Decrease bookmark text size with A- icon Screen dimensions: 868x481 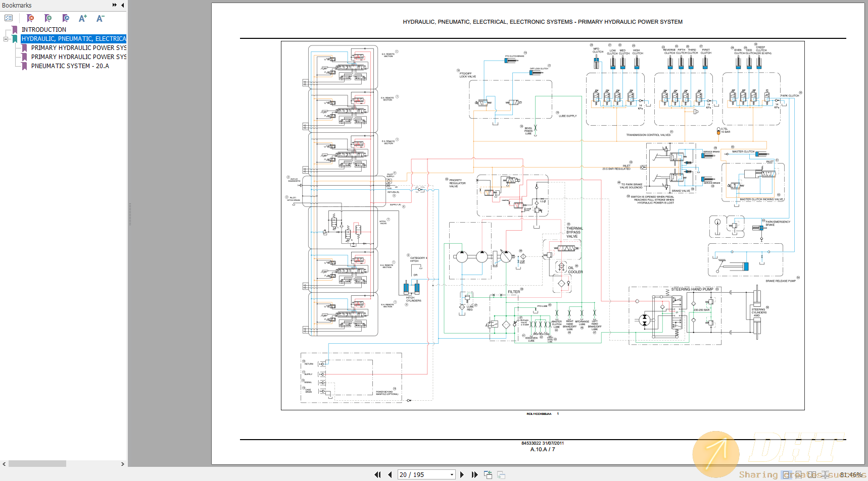tap(100, 18)
